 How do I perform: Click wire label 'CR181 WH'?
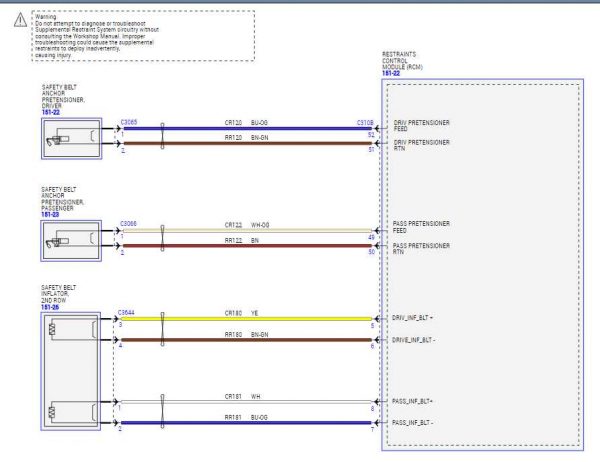tap(242, 397)
